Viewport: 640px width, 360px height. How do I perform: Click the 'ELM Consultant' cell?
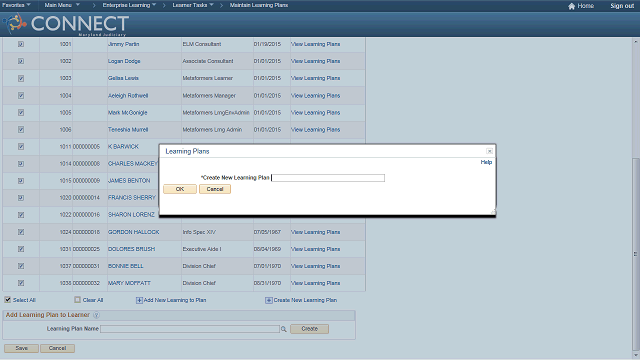click(202, 44)
